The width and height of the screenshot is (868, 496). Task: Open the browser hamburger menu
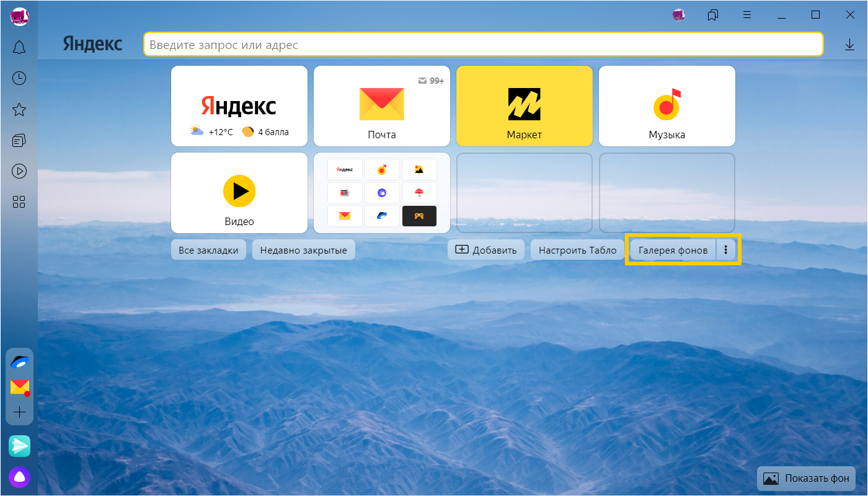point(747,15)
